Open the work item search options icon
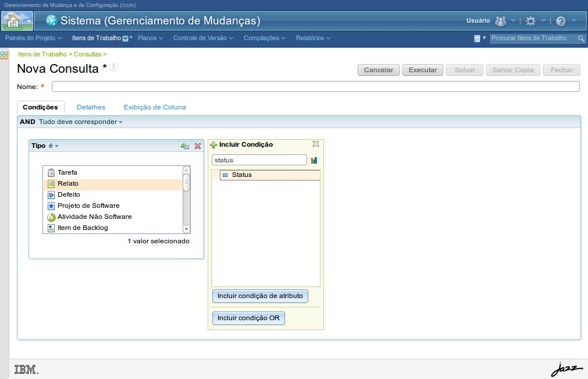The width and height of the screenshot is (588, 379). click(477, 38)
